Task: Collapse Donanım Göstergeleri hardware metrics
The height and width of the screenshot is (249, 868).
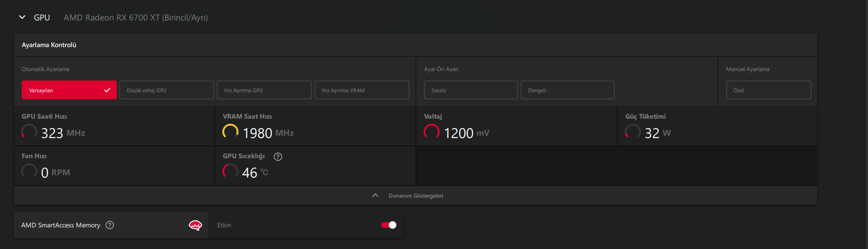Action: coord(415,195)
